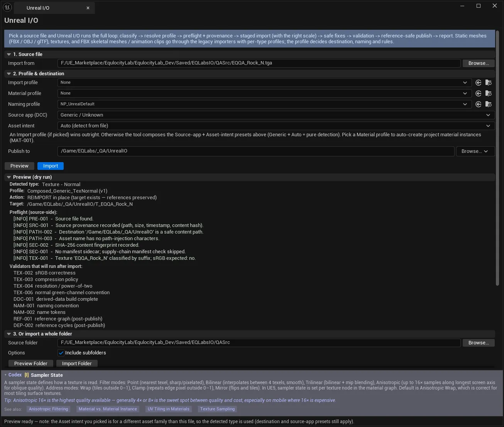
Task: Open the Publish to Browse dropdown button
Action: click(x=475, y=151)
